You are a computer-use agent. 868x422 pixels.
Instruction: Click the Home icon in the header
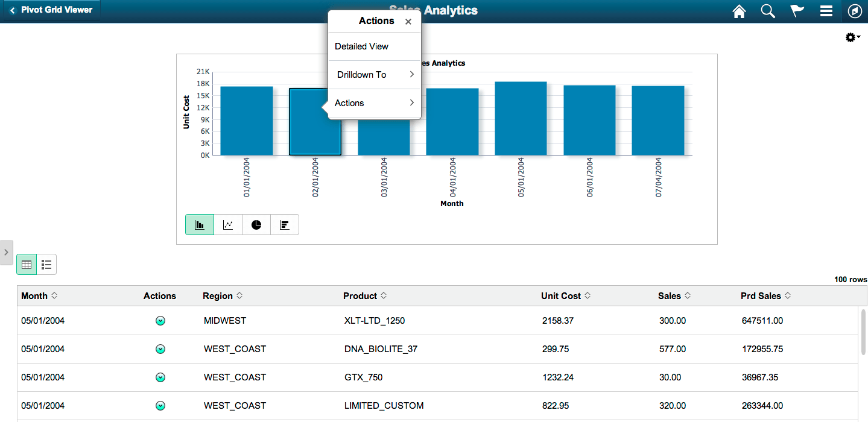point(738,11)
